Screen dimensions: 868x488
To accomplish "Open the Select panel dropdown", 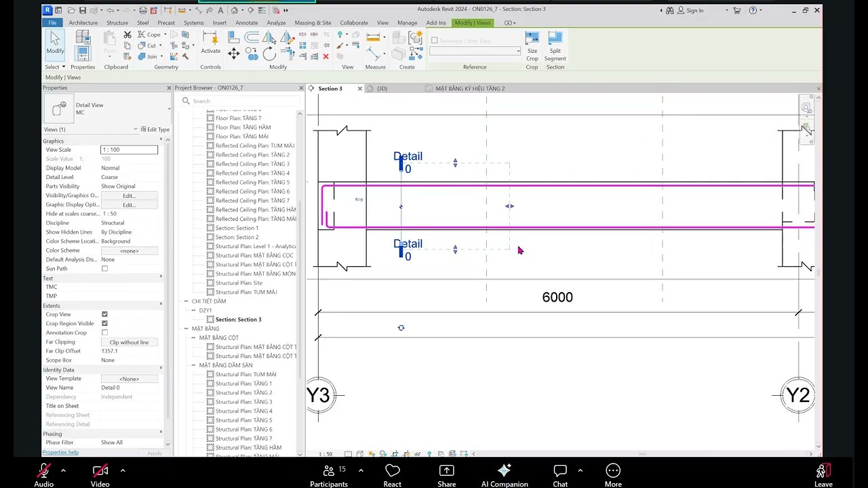I will tap(55, 67).
